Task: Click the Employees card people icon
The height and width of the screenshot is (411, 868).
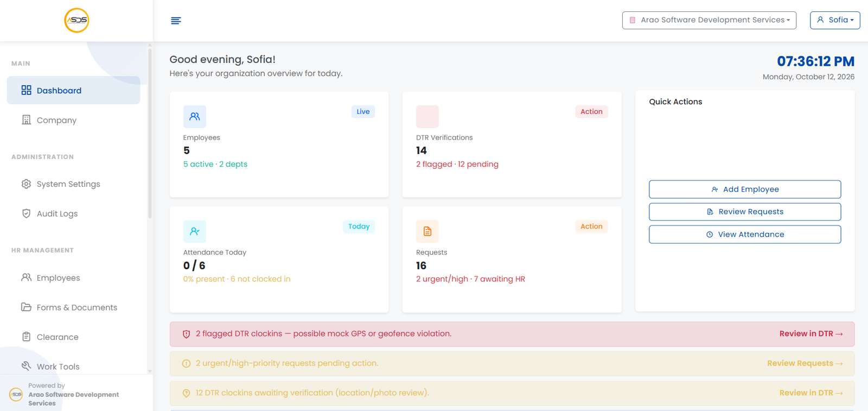Action: pos(195,117)
